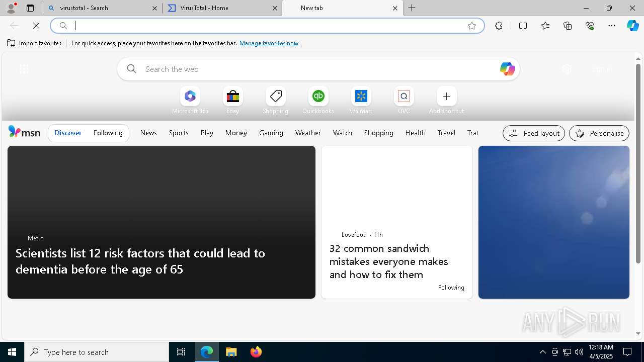Open Copilot sidebar icon
The width and height of the screenshot is (644, 362).
[x=633, y=26]
